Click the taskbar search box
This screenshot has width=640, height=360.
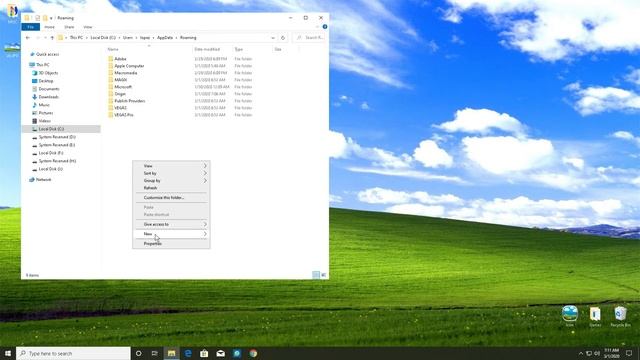click(x=73, y=353)
